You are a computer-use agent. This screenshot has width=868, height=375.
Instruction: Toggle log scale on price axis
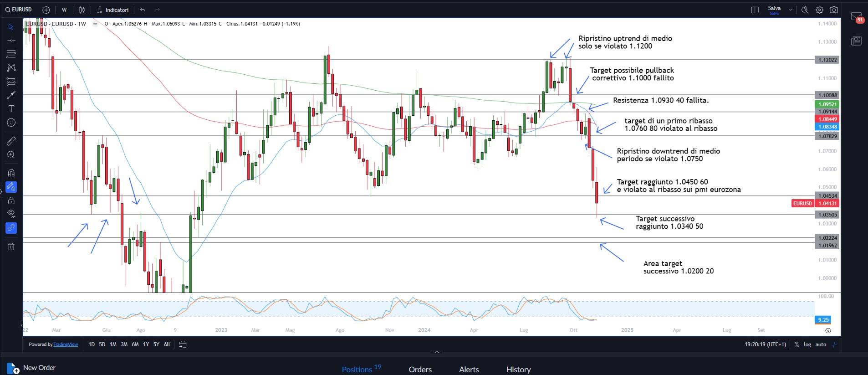click(x=807, y=344)
